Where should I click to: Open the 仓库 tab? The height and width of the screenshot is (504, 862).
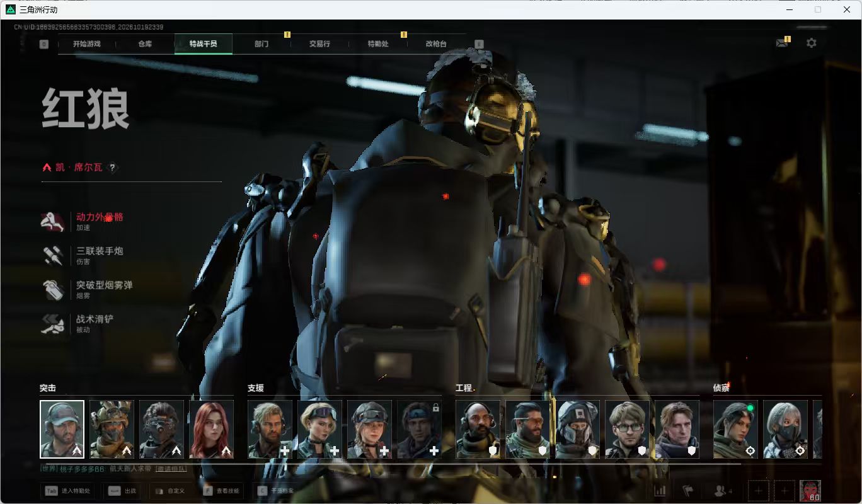[x=145, y=44]
